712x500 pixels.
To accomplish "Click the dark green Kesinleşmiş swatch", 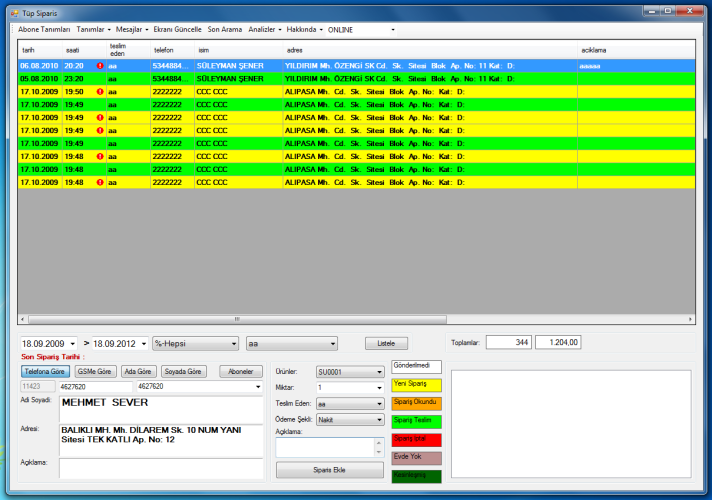I will (416, 476).
